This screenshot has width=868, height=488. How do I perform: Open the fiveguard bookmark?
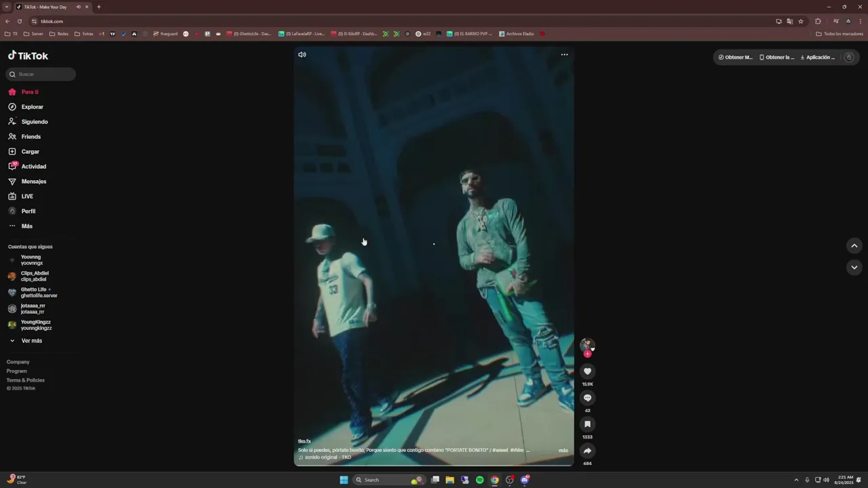click(165, 34)
